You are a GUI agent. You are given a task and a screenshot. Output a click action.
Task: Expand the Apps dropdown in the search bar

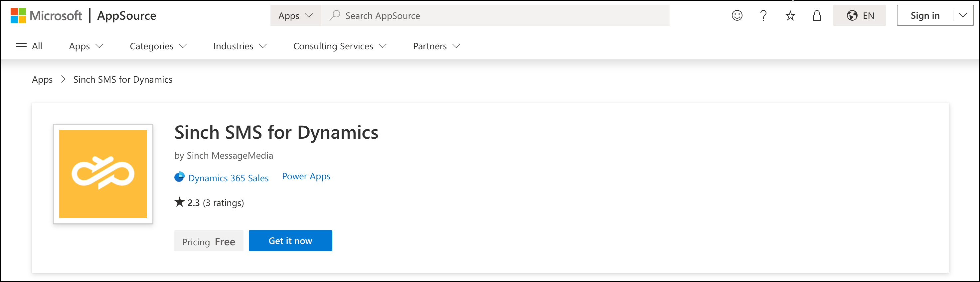(x=296, y=16)
